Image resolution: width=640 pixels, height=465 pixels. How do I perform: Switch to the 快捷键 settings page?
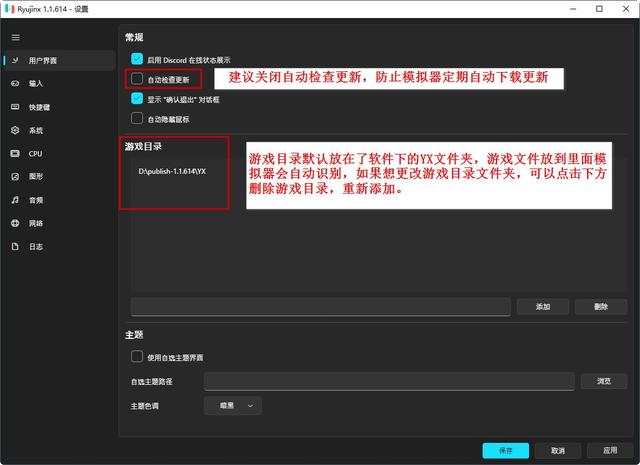pos(60,107)
